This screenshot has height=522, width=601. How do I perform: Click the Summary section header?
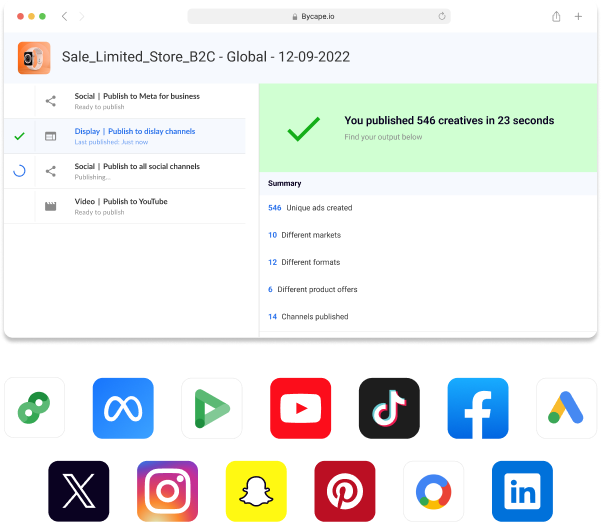coord(428,183)
